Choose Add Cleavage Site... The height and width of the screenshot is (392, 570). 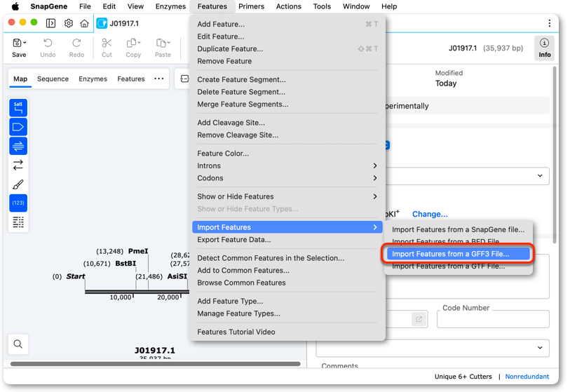coord(287,123)
